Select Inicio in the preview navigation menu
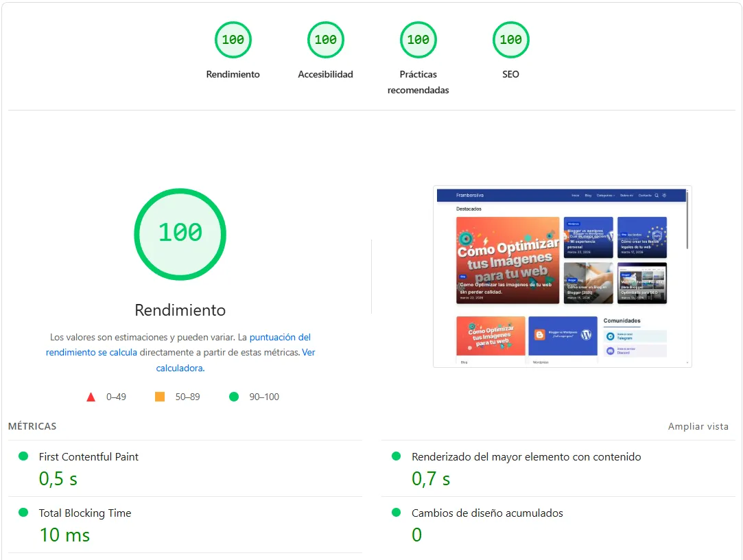The width and height of the screenshot is (743, 560). 576,195
